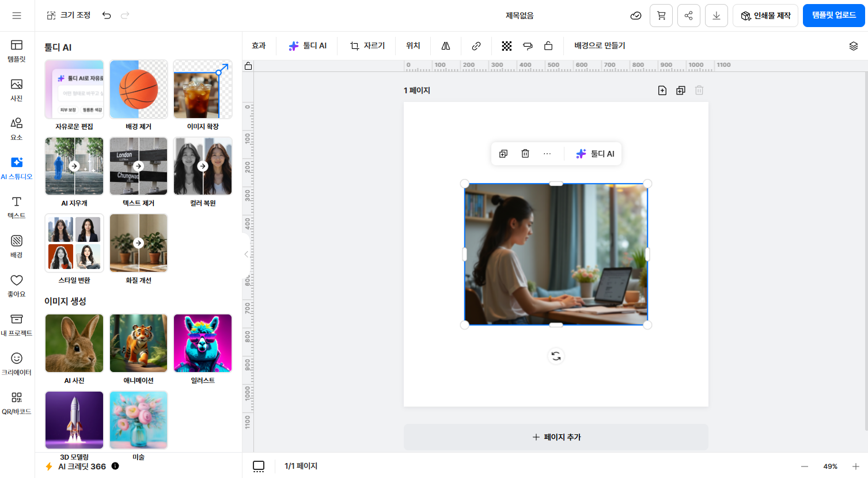The height and width of the screenshot is (478, 868).
Task: Choose the 텍스트 제거 tool
Action: (x=138, y=166)
